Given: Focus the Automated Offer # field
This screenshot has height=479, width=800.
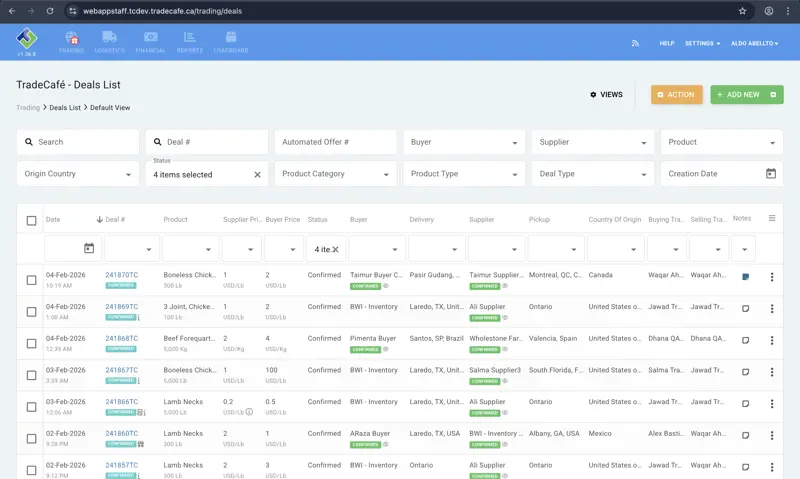Looking at the screenshot, I should point(335,142).
